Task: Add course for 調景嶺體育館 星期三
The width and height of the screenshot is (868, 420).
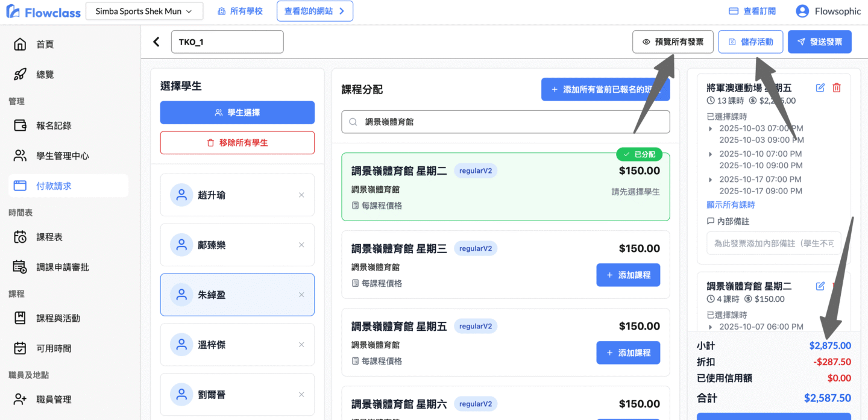Action: pos(628,275)
